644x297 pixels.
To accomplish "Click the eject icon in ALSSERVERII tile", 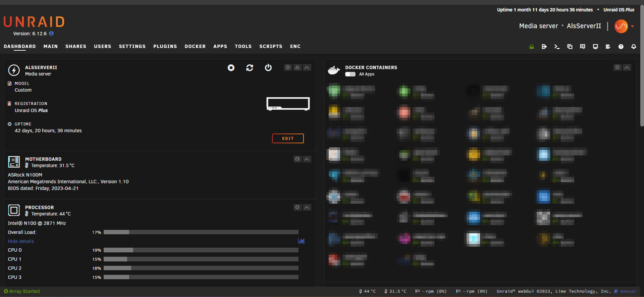I will click(297, 67).
